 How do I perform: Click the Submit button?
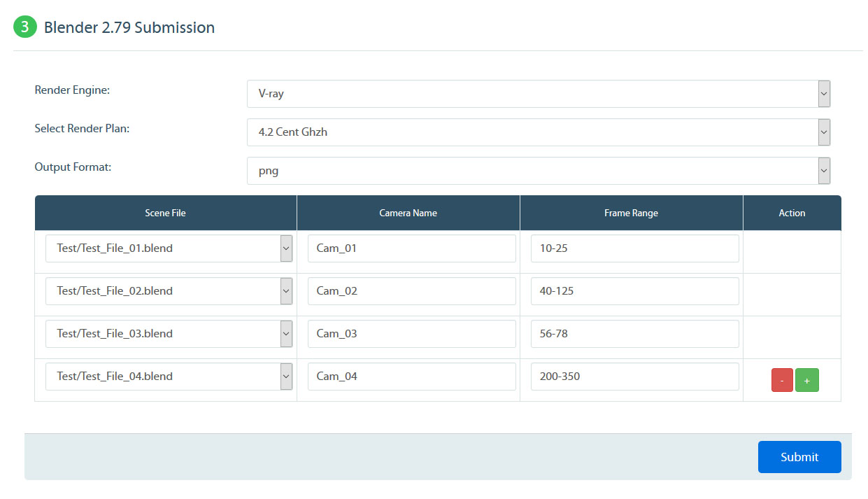pos(799,457)
